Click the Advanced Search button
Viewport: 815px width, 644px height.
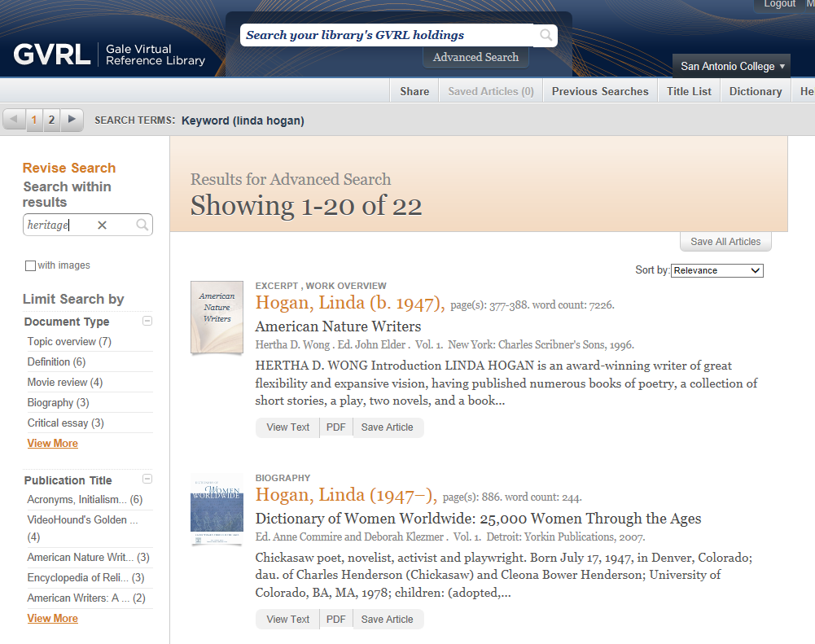(475, 57)
